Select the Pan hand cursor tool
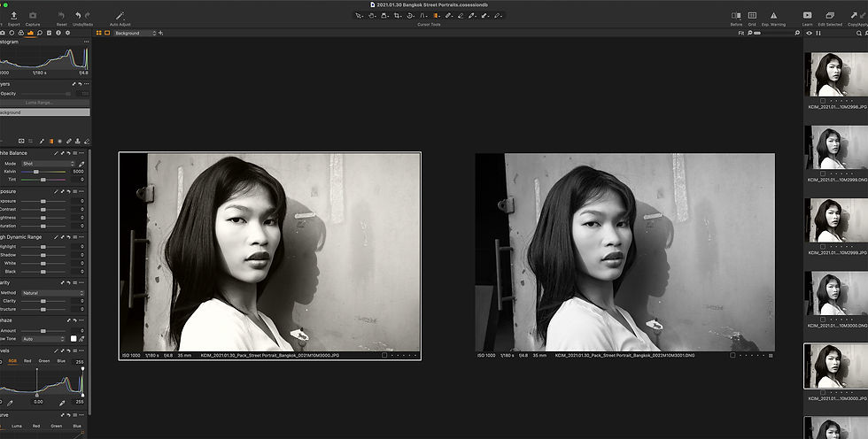 pyautogui.click(x=372, y=16)
